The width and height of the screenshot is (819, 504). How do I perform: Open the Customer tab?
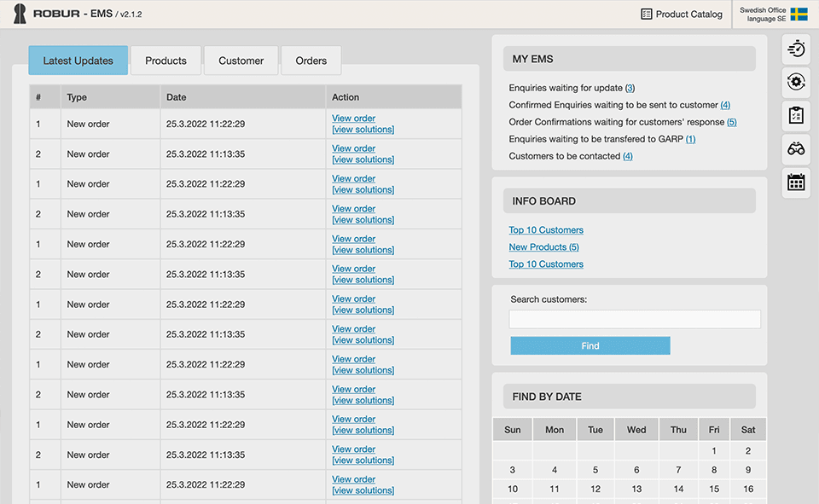pyautogui.click(x=241, y=61)
